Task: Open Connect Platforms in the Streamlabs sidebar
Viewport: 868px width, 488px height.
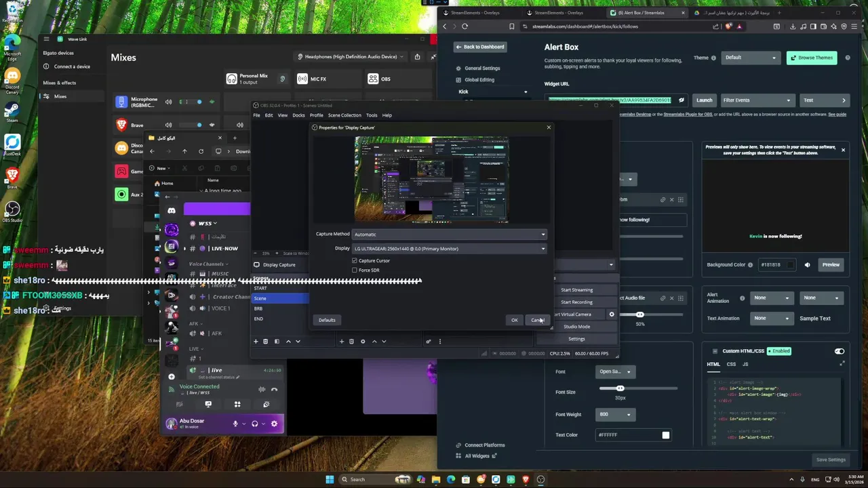Action: point(484,445)
